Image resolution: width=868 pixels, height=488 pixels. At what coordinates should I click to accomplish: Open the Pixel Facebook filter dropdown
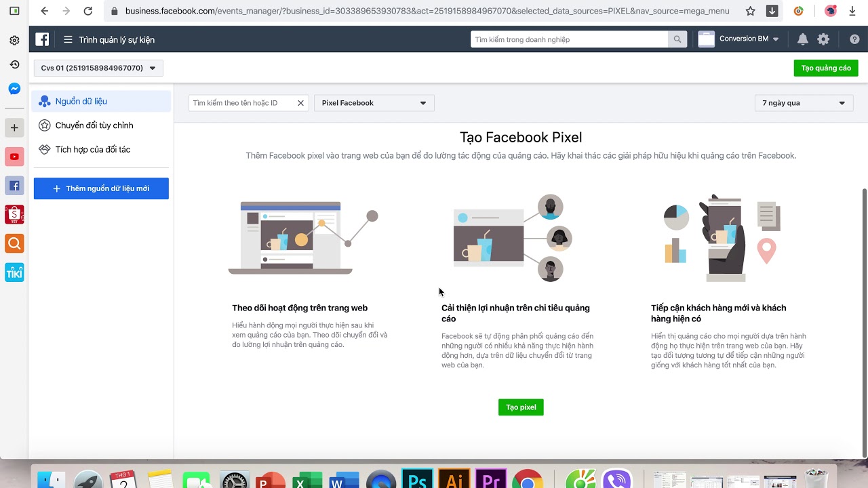pos(374,103)
